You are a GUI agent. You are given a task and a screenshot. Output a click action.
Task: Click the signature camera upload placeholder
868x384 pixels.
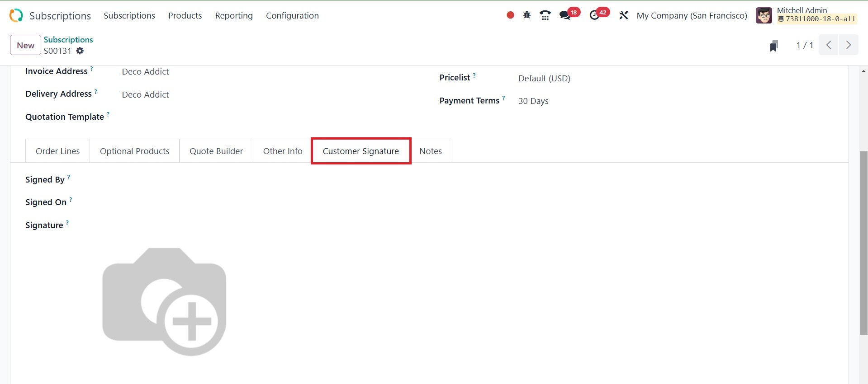click(164, 302)
